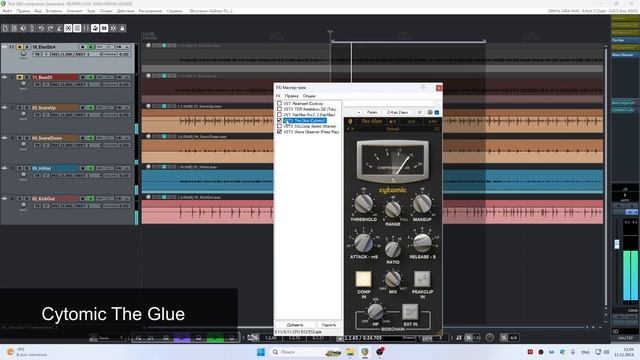The height and width of the screenshot is (360, 640).
Task: Click the Redo toolbar icon
Action: pyautogui.click(x=50, y=28)
